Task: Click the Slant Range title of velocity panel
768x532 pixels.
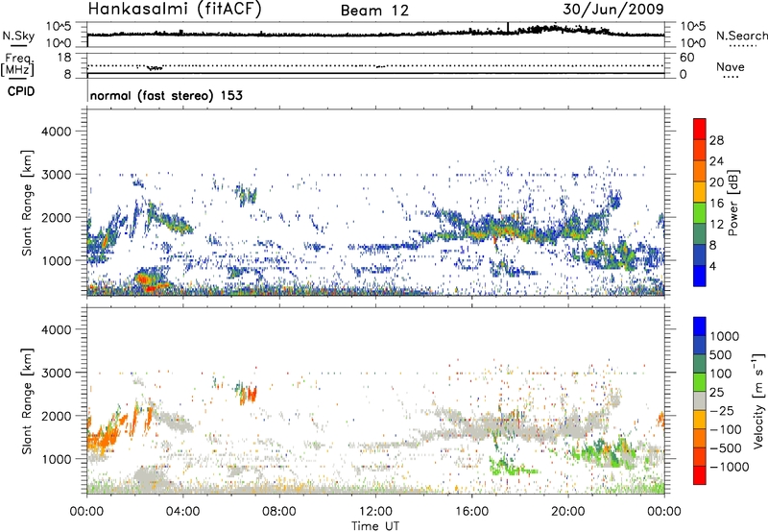Action: [27, 401]
